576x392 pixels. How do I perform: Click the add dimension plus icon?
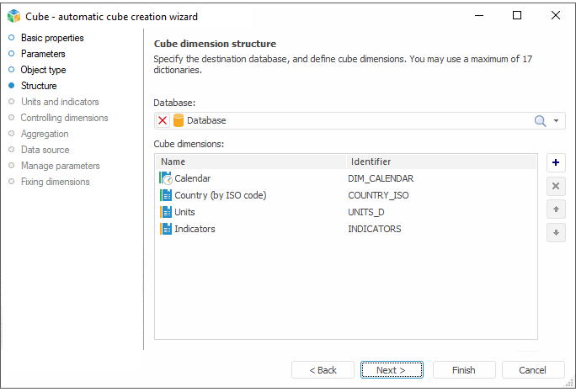[556, 162]
